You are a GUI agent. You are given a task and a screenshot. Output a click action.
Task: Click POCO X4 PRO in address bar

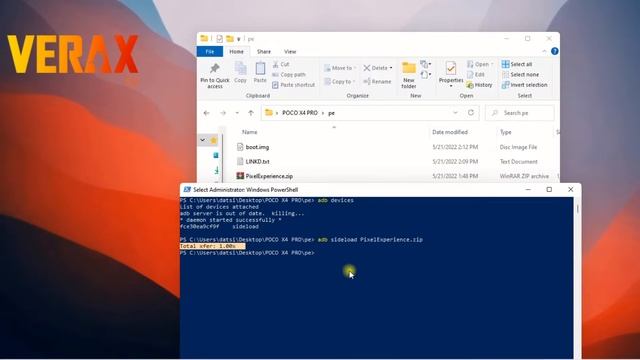[300, 113]
